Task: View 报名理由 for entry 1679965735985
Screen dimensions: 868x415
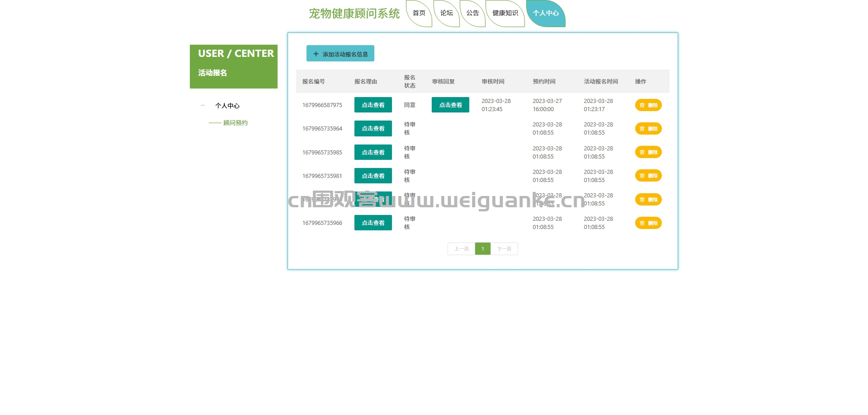Action: coord(373,152)
